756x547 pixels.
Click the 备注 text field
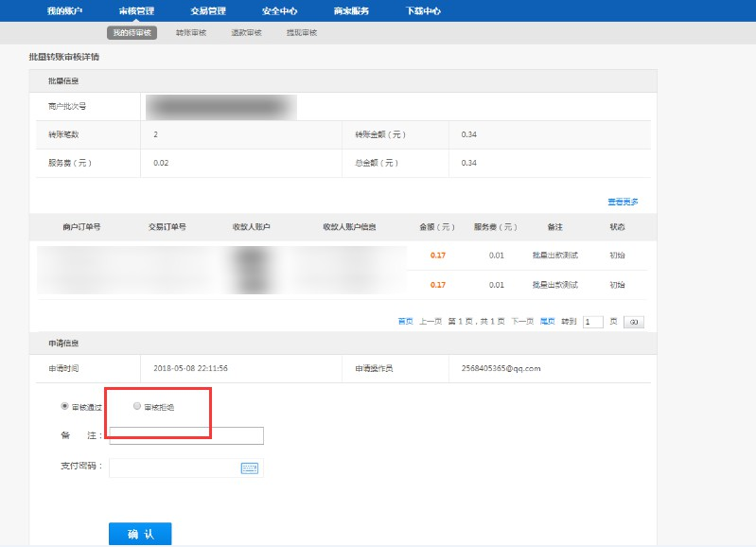[x=186, y=435]
